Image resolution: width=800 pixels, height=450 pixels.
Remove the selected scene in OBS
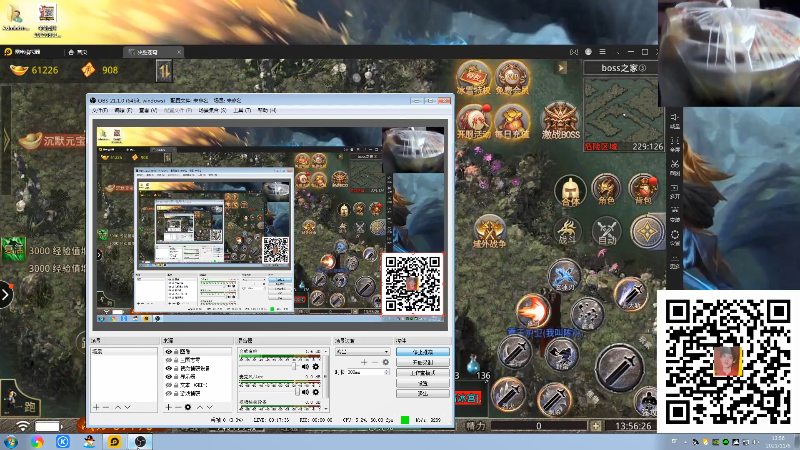click(x=106, y=407)
